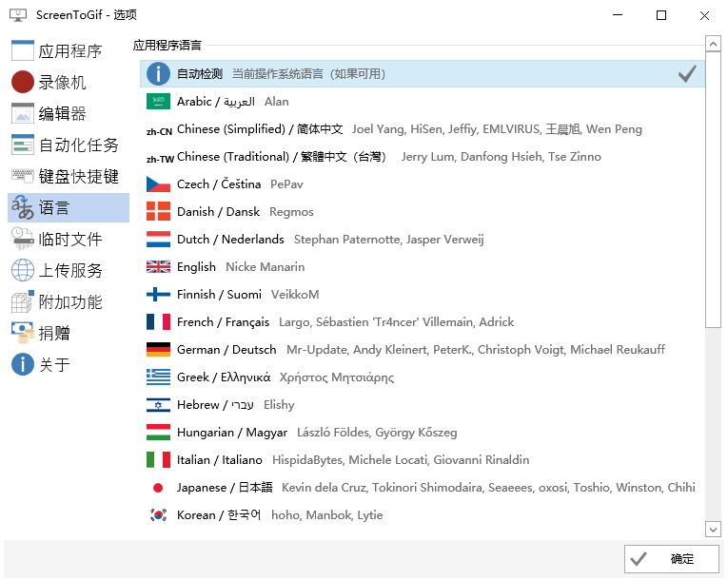
Task: Click the Japanese red dot flag
Action: coord(158,487)
